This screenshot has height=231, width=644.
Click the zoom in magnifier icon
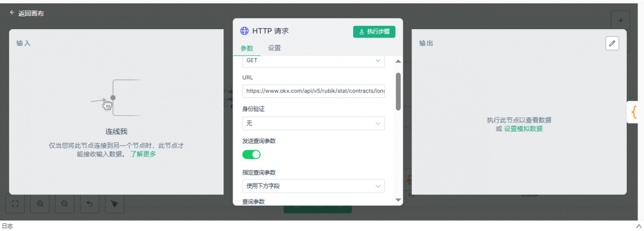click(x=40, y=203)
